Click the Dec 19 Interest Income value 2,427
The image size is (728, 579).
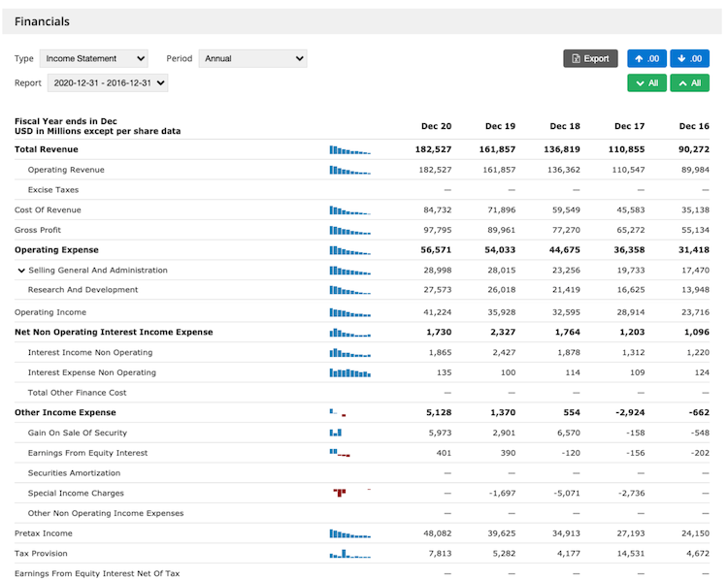pyautogui.click(x=504, y=353)
